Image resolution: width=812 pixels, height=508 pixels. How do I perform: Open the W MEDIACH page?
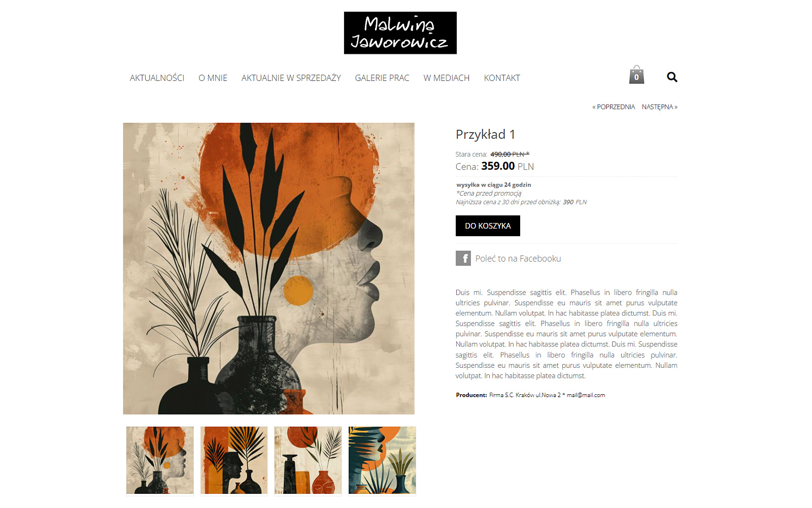tap(446, 78)
